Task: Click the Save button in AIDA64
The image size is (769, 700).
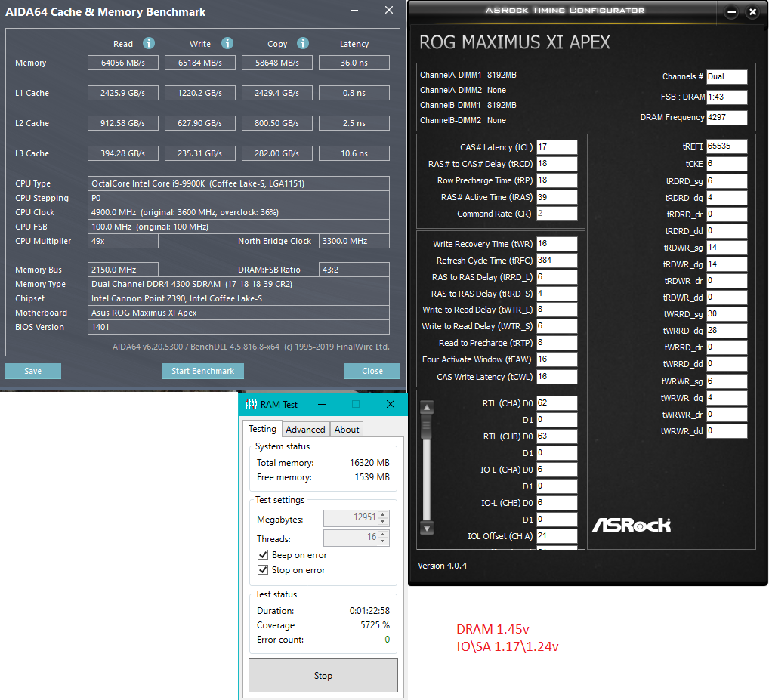Action: pyautogui.click(x=32, y=371)
